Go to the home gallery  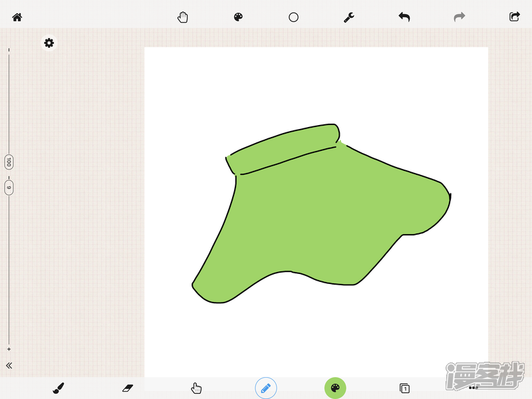[17, 17]
